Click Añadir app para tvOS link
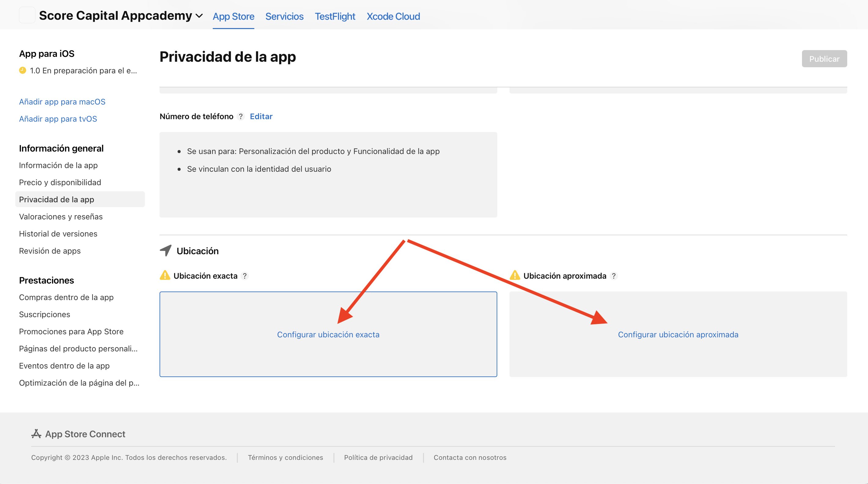 58,119
